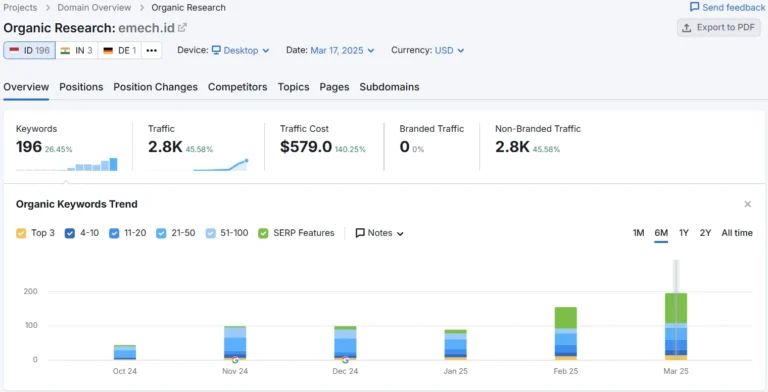Toggle the SERP Features checkbox
This screenshot has width=768, height=392.
(263, 233)
